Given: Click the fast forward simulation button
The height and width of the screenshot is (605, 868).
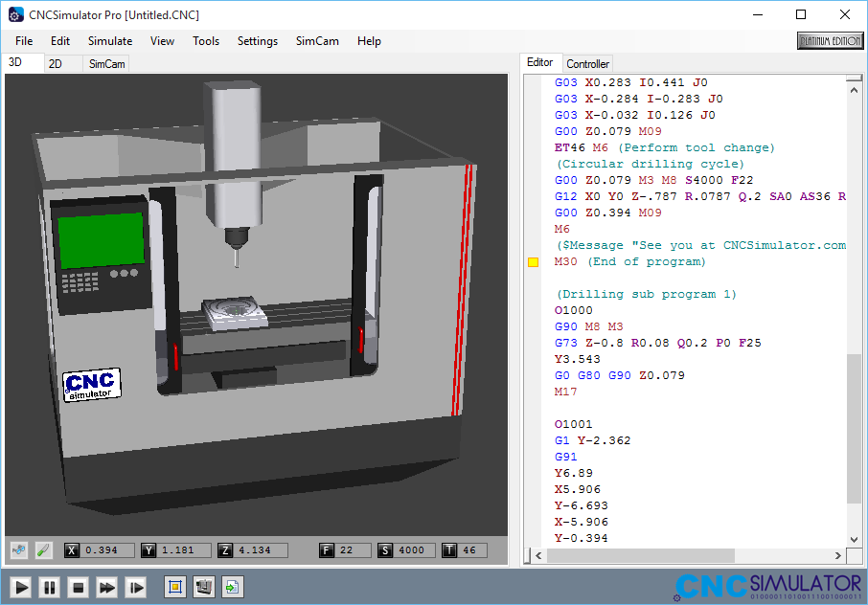Looking at the screenshot, I should click(107, 587).
